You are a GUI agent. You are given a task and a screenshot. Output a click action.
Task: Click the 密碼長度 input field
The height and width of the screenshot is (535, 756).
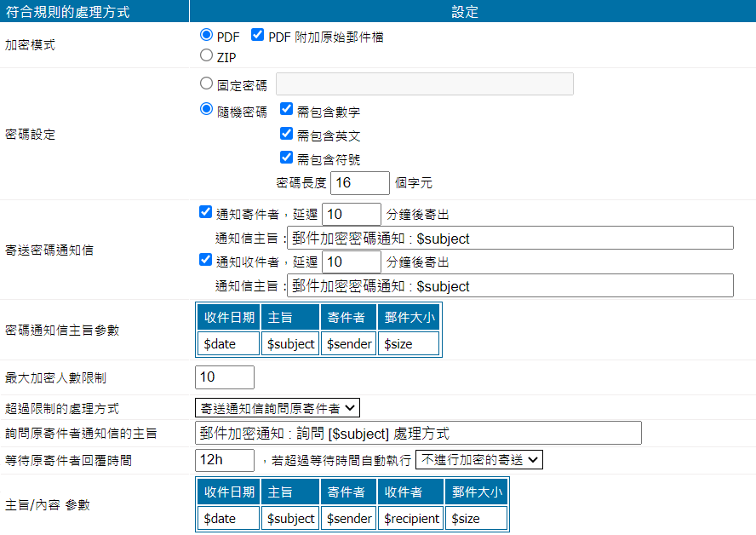pos(359,182)
